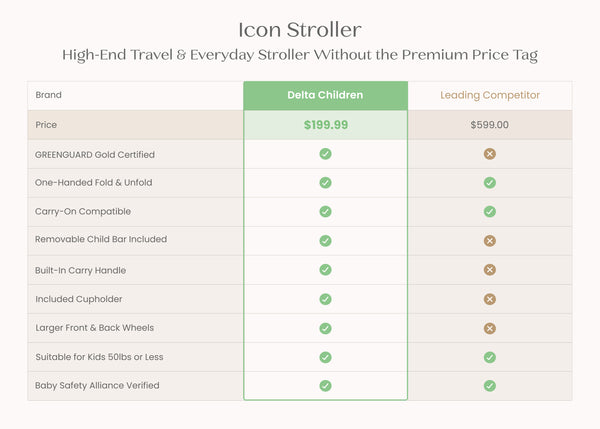
Task: Select Delta Children check for Built-In Carry Handle
Action: pos(325,270)
